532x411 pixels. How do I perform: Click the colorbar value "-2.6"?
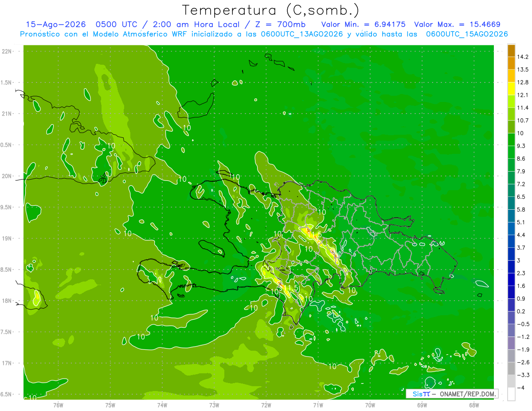coord(523,362)
